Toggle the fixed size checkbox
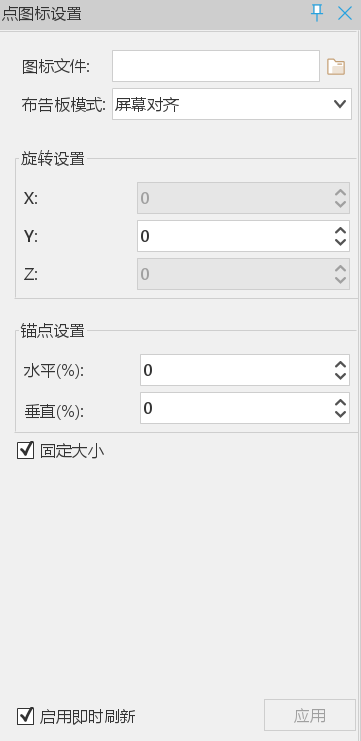Viewport: 361px width, 741px height. (x=26, y=450)
